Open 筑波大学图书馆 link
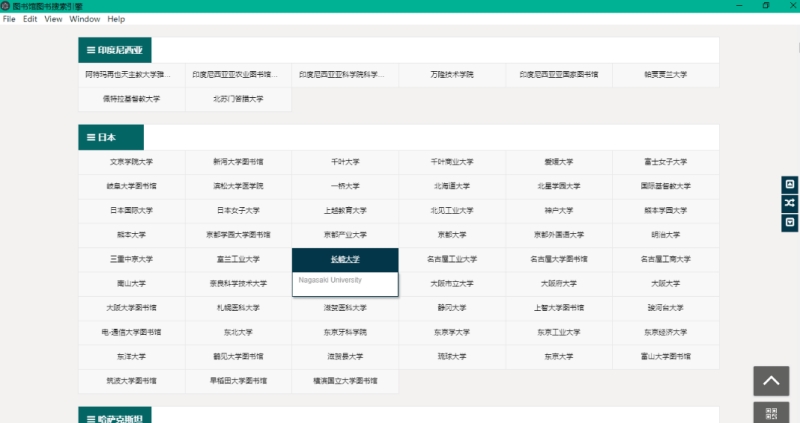 (x=132, y=381)
